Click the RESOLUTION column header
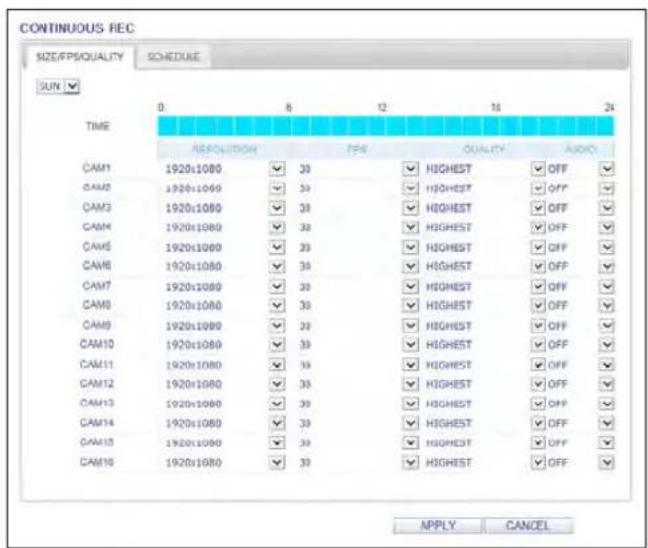The width and height of the screenshot is (648, 548). [x=225, y=149]
